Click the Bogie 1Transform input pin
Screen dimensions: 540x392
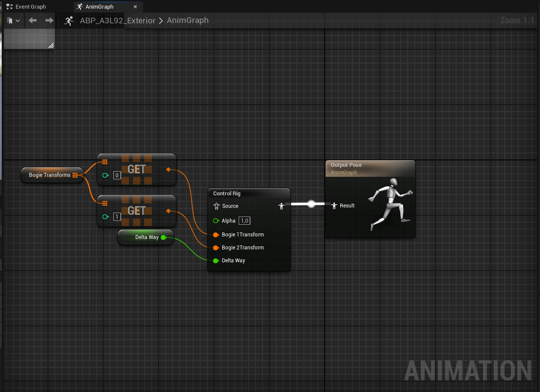[216, 235]
